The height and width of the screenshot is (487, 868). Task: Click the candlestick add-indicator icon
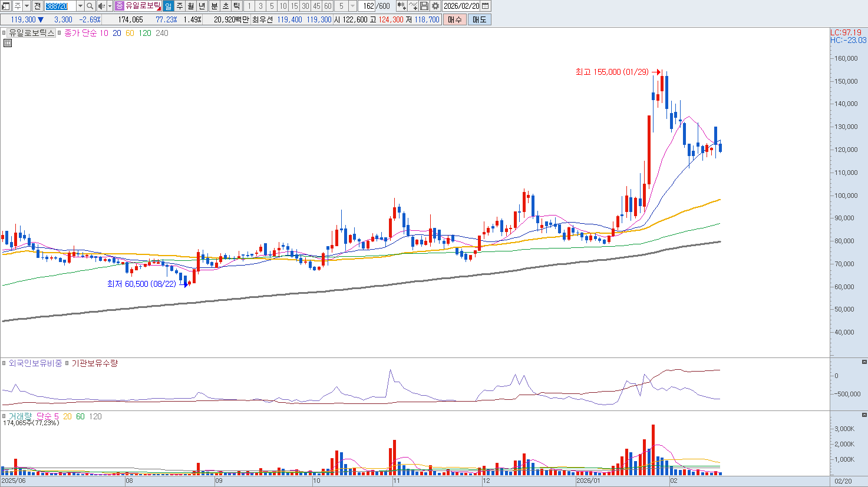coord(401,6)
